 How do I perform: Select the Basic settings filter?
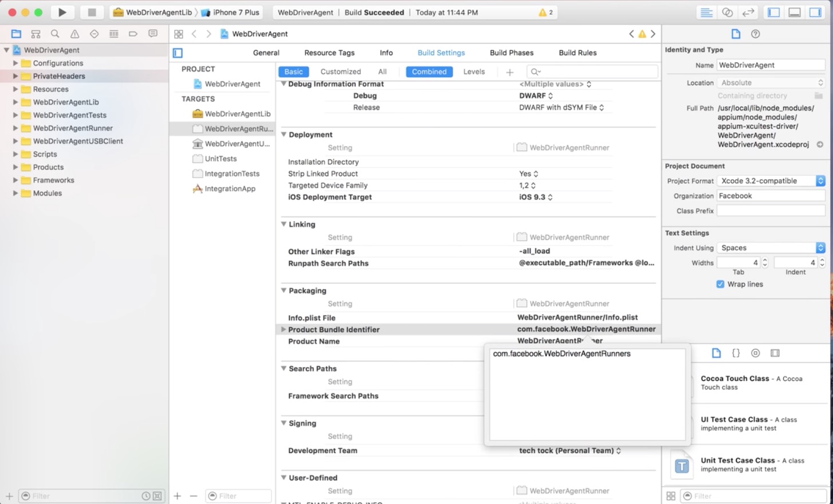pos(293,72)
